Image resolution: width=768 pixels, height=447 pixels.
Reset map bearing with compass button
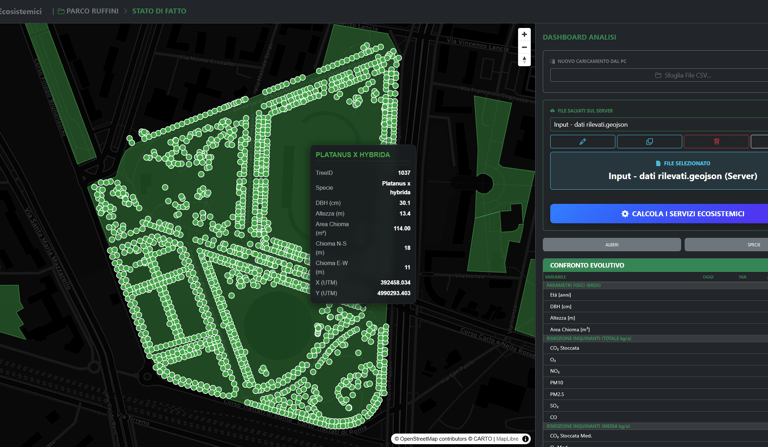point(524,60)
